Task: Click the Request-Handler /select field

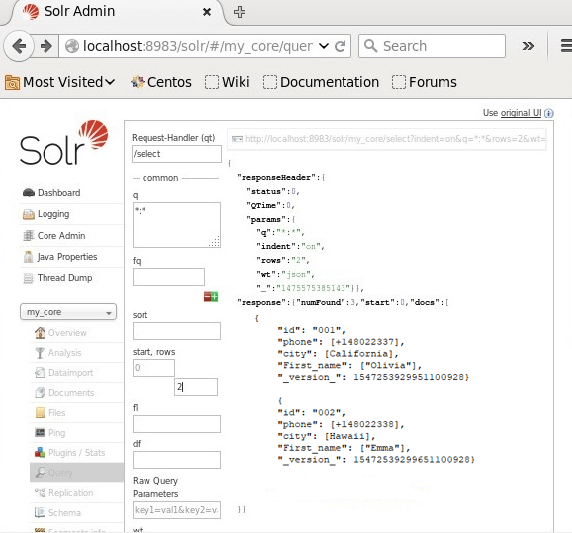Action: tap(177, 154)
